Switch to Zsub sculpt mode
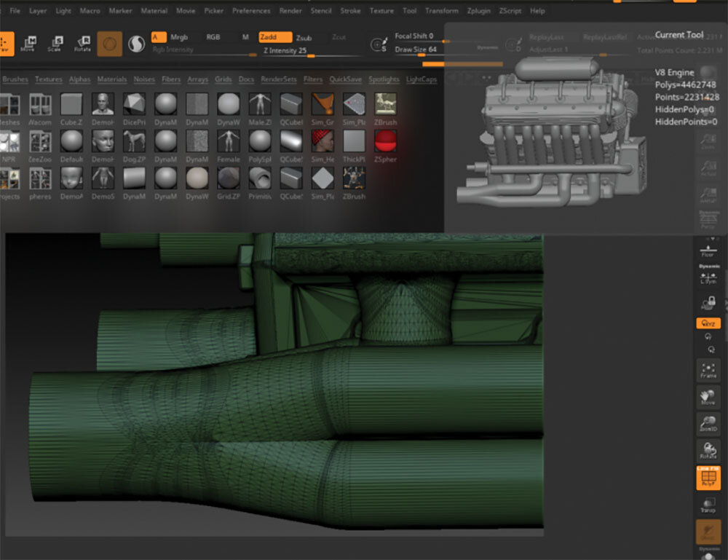This screenshot has height=560, width=728. [304, 38]
